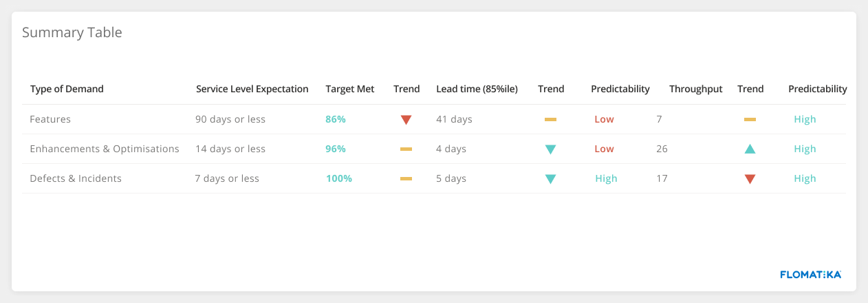The image size is (868, 303).
Task: Click the 86% target met value
Action: point(336,119)
